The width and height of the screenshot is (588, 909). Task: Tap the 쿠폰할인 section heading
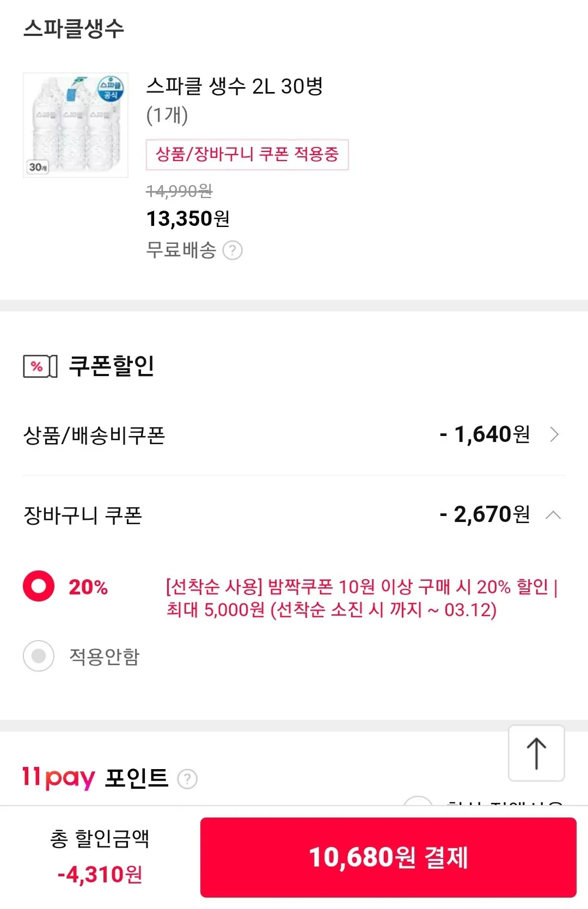coord(112,366)
